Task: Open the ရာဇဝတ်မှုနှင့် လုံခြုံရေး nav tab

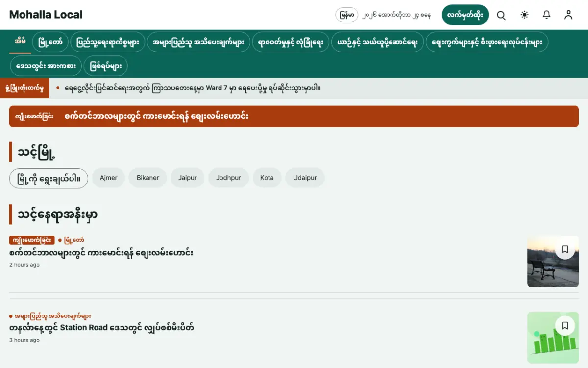Action: (291, 42)
